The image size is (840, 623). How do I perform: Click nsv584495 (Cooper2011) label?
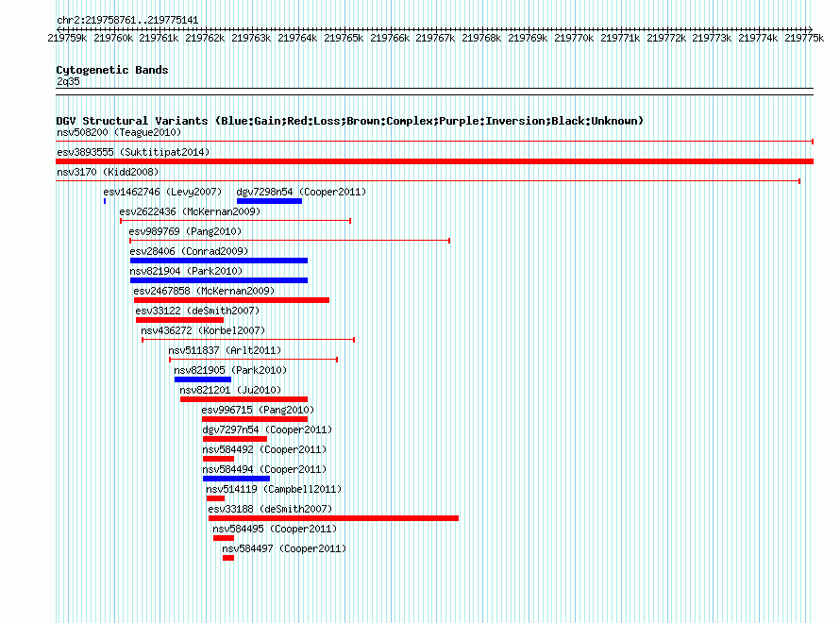coord(275,529)
